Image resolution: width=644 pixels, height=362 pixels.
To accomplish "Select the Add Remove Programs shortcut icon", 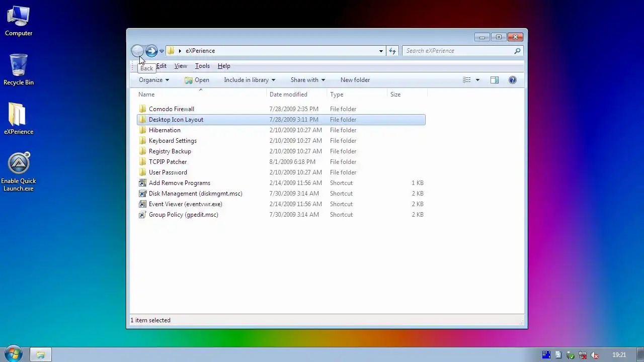I will (x=143, y=183).
